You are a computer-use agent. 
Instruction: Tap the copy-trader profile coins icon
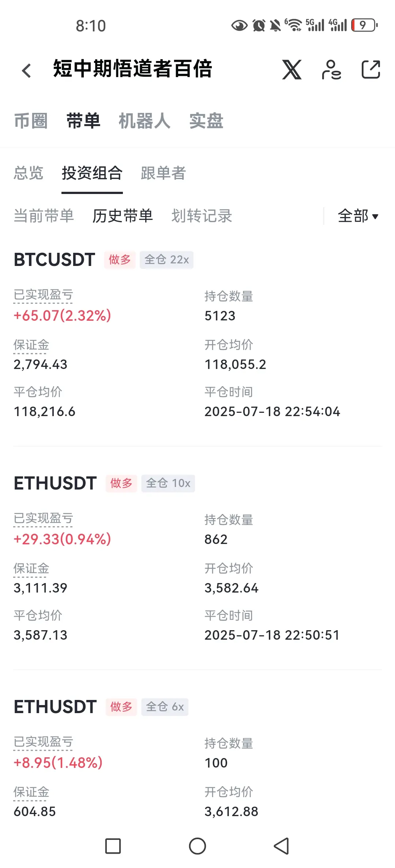tap(331, 69)
